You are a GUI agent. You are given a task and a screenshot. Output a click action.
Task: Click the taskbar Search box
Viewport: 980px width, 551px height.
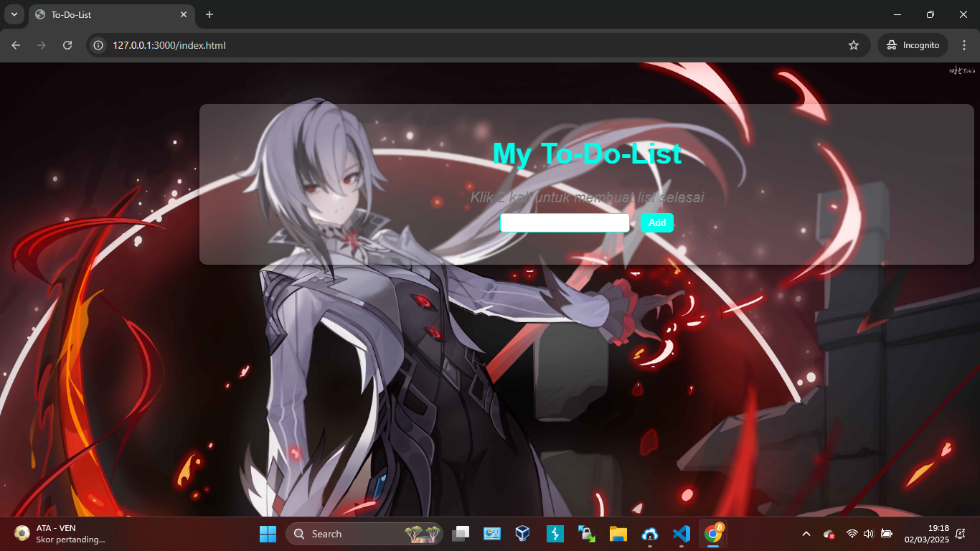tap(364, 534)
